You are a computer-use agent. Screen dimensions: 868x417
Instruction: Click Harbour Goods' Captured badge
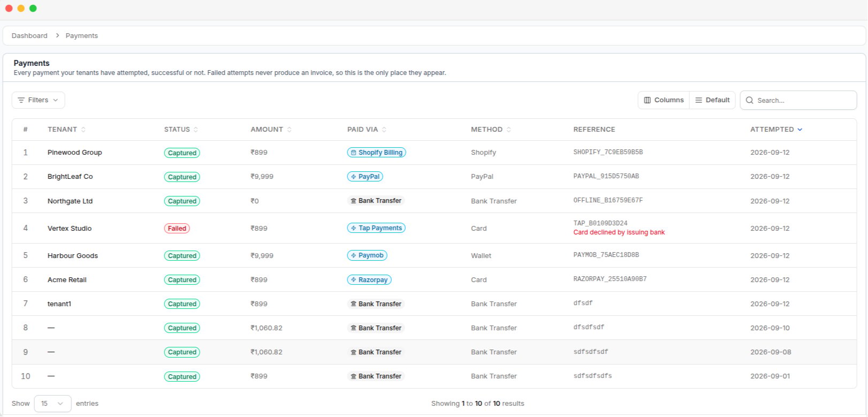[x=182, y=256]
